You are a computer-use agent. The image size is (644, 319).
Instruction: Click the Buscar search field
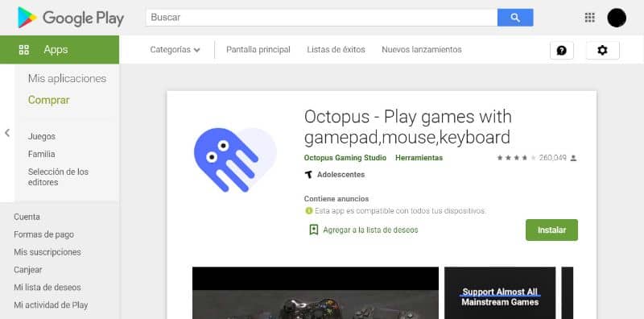321,18
